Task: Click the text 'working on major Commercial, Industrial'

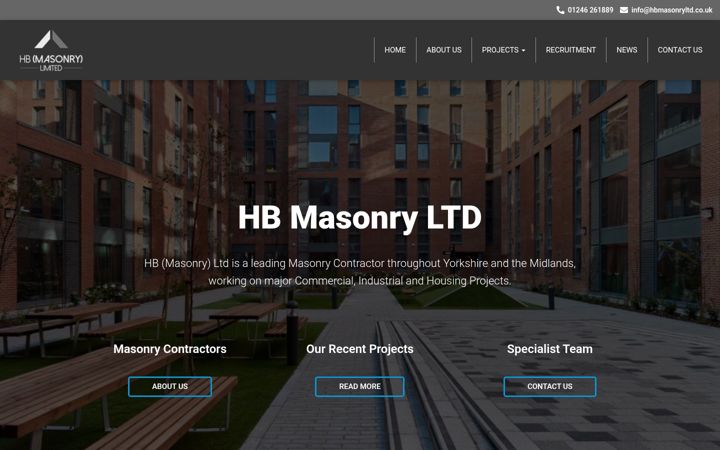Action: click(305, 281)
